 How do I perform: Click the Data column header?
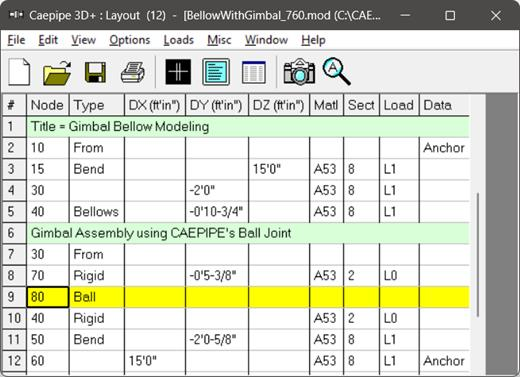pos(444,105)
